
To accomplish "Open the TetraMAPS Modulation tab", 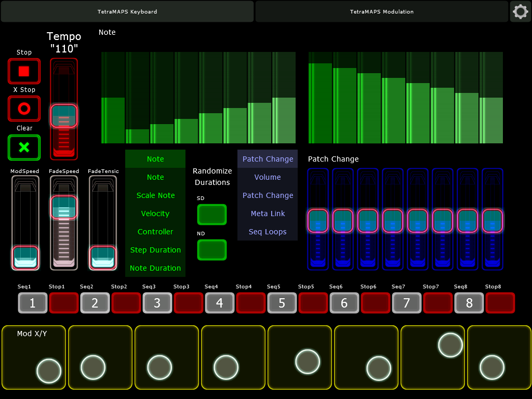I will click(382, 11).
